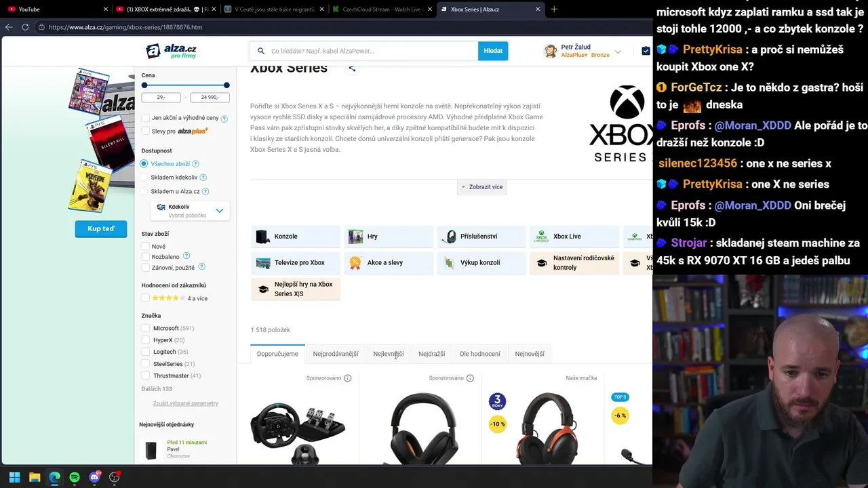Click the Alza.cz pro firmy logo

(x=172, y=51)
